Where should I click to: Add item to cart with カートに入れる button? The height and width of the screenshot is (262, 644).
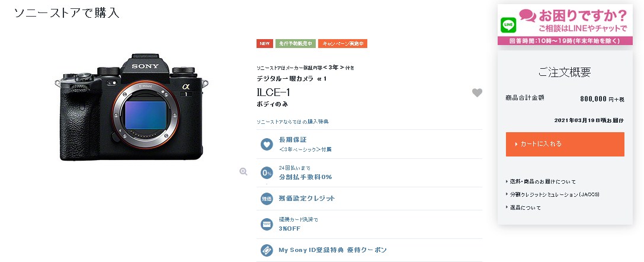pyautogui.click(x=565, y=144)
